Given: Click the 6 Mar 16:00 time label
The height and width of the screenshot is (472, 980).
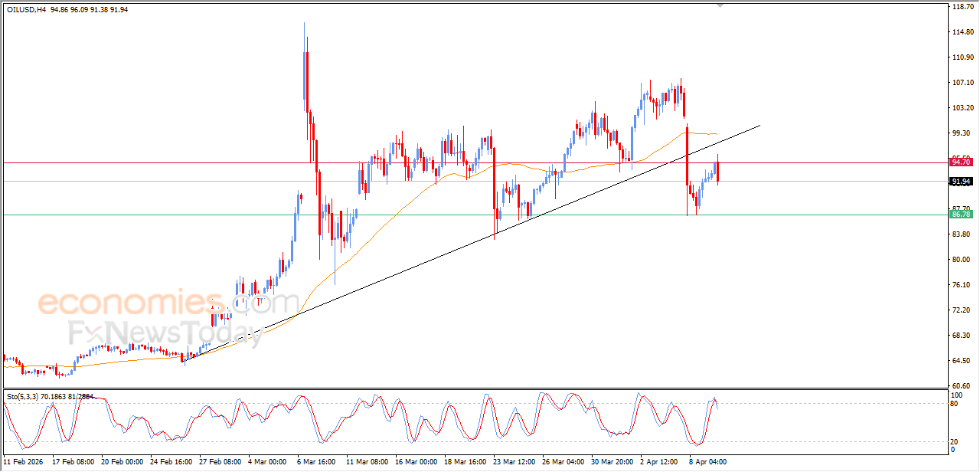Looking at the screenshot, I should pyautogui.click(x=316, y=463).
